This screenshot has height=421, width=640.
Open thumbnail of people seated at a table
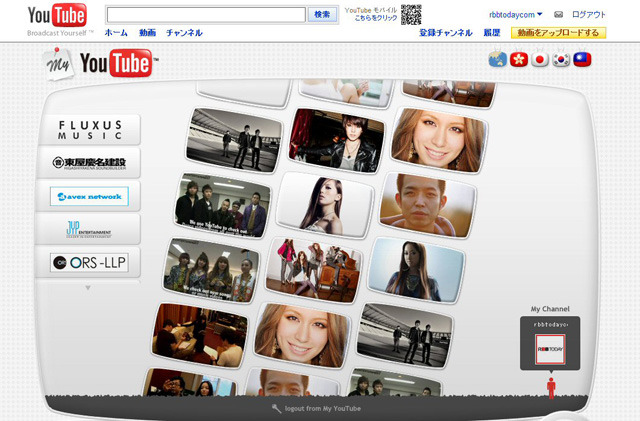coord(200,336)
